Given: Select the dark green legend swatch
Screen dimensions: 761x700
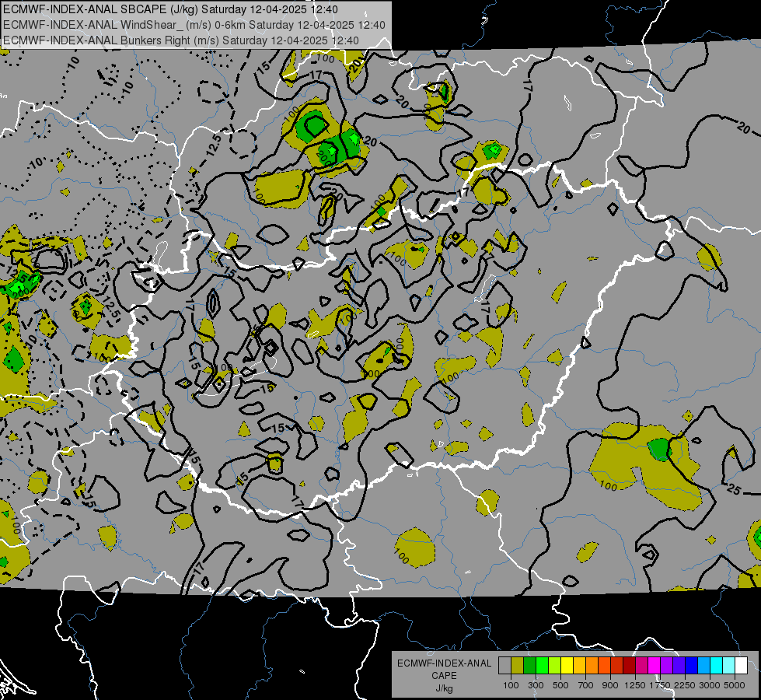Looking at the screenshot, I should [x=530, y=665].
